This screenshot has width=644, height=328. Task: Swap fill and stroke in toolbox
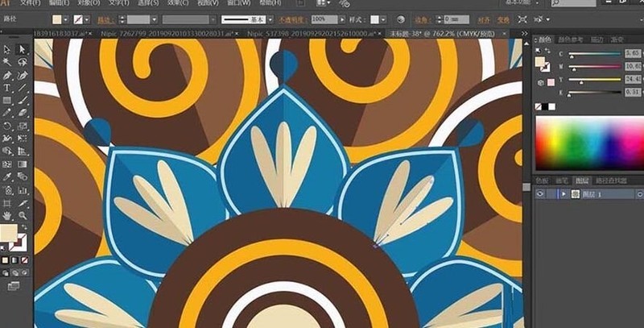[x=24, y=227]
